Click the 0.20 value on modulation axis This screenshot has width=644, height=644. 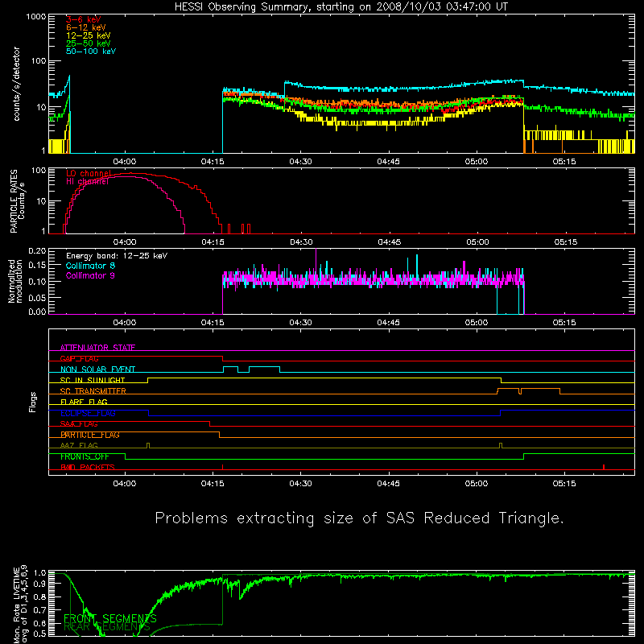click(37, 250)
